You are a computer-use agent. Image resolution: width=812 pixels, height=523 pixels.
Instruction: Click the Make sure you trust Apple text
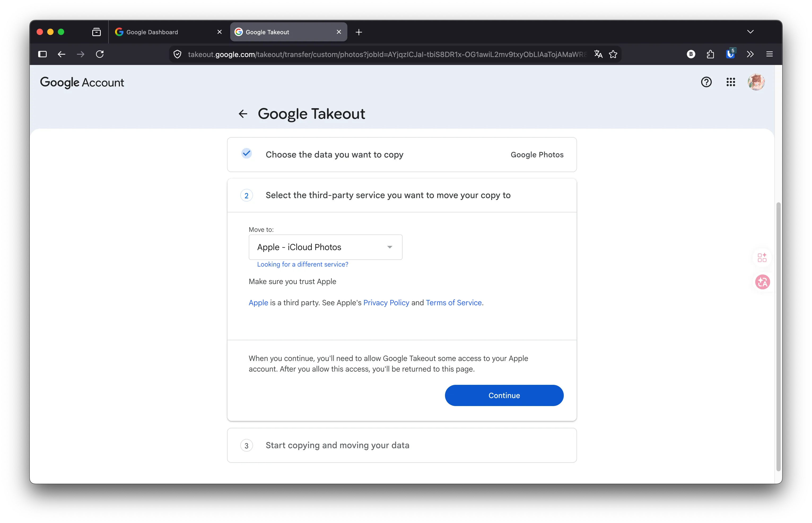point(292,282)
